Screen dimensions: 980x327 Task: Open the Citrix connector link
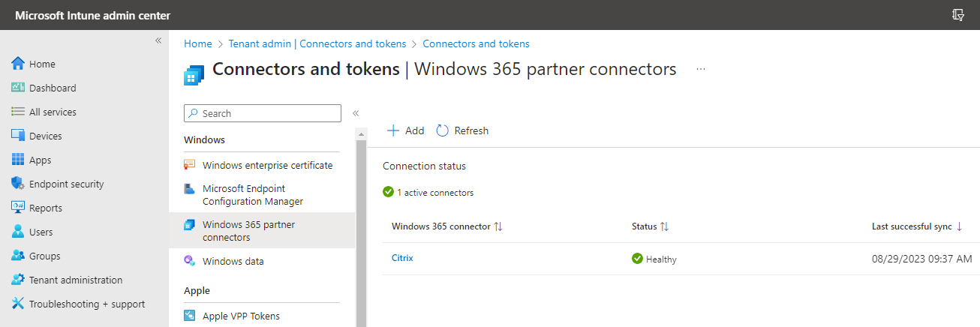point(402,258)
